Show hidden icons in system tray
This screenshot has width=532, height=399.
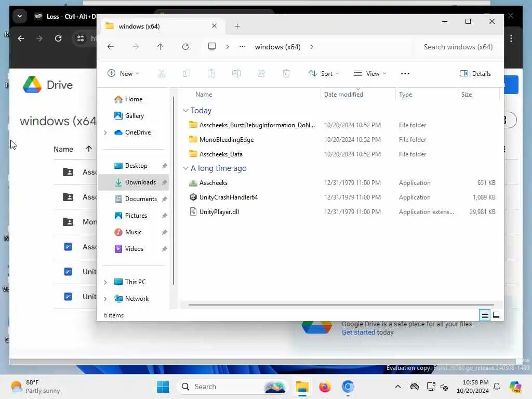click(398, 387)
